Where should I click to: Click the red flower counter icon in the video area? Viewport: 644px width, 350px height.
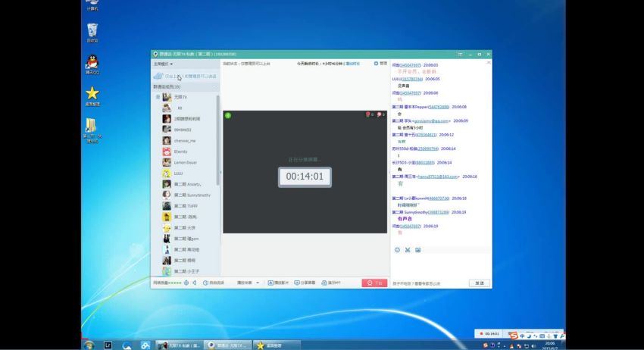(x=367, y=114)
